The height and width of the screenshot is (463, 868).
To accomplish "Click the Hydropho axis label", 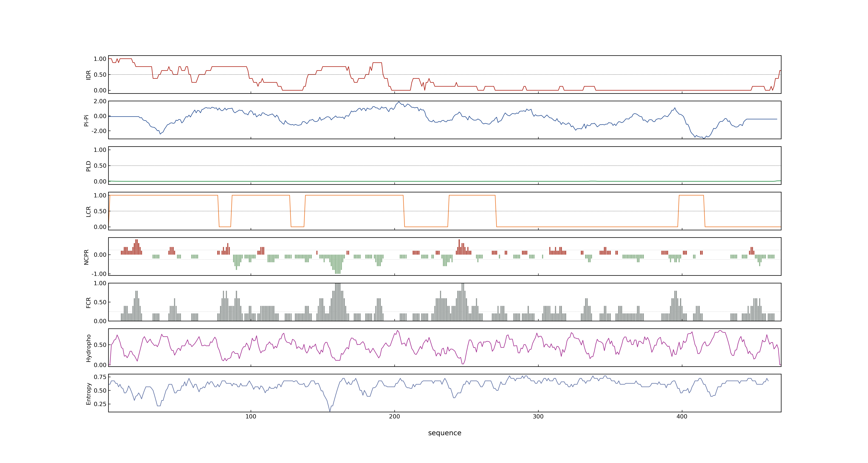I will click(88, 348).
